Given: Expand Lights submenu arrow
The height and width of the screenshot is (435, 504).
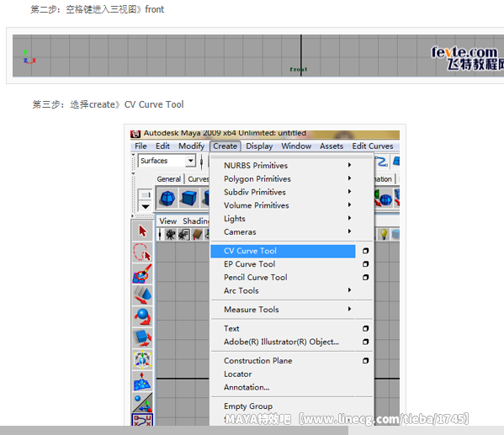Looking at the screenshot, I should 350,218.
